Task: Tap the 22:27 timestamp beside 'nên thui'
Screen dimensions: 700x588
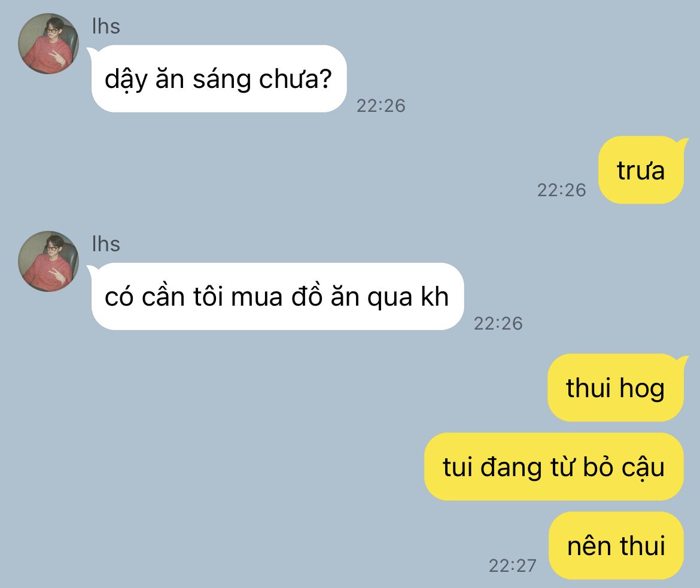Action: 513,566
